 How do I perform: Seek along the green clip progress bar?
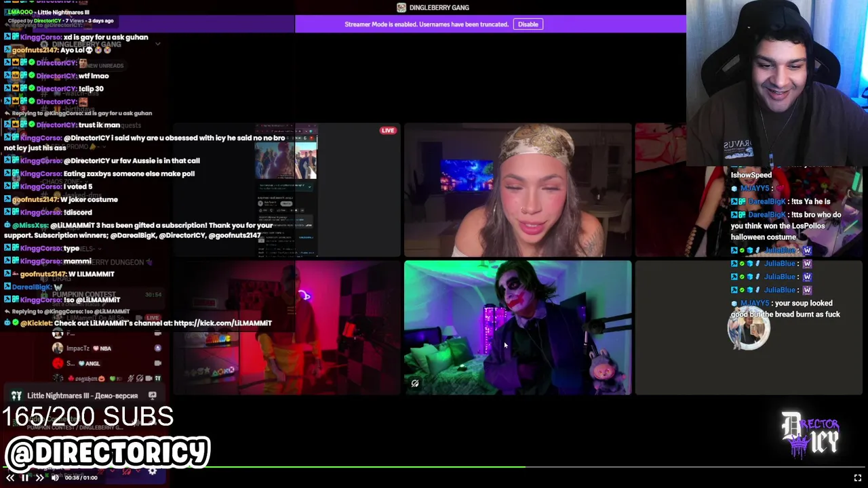[x=434, y=467]
